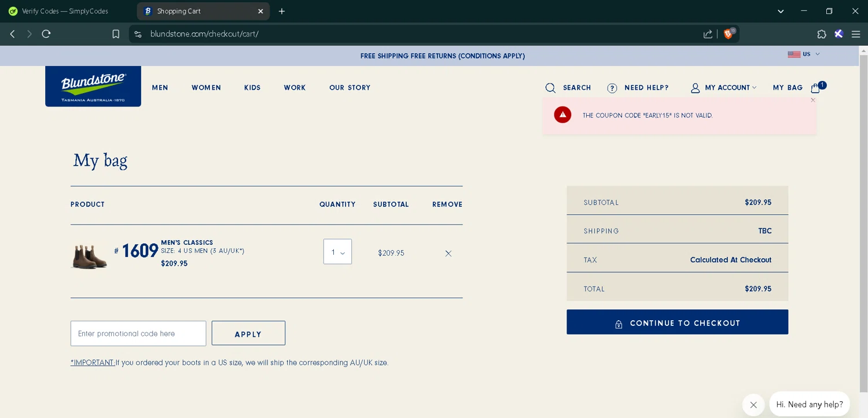
Task: Click the #1609 style number
Action: coord(136,251)
